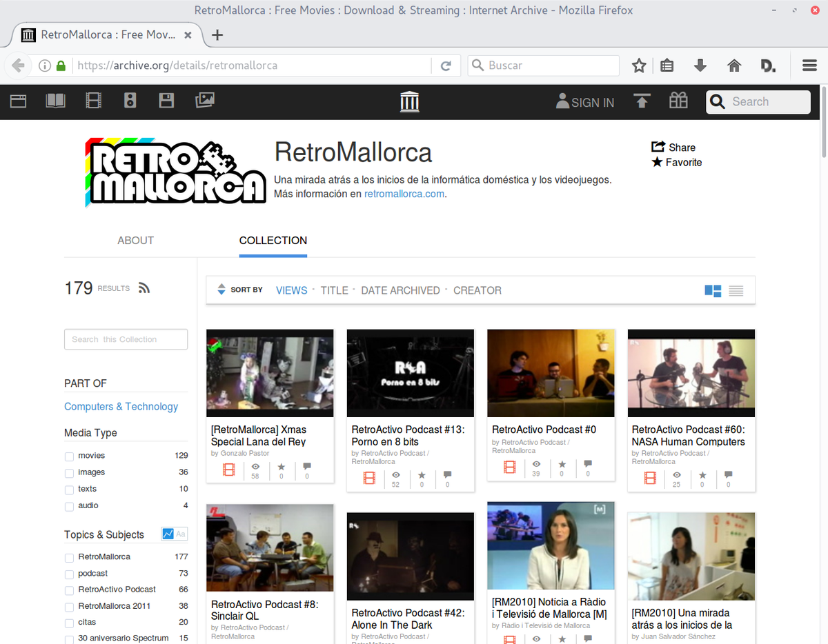Click the Share button

pyautogui.click(x=673, y=147)
